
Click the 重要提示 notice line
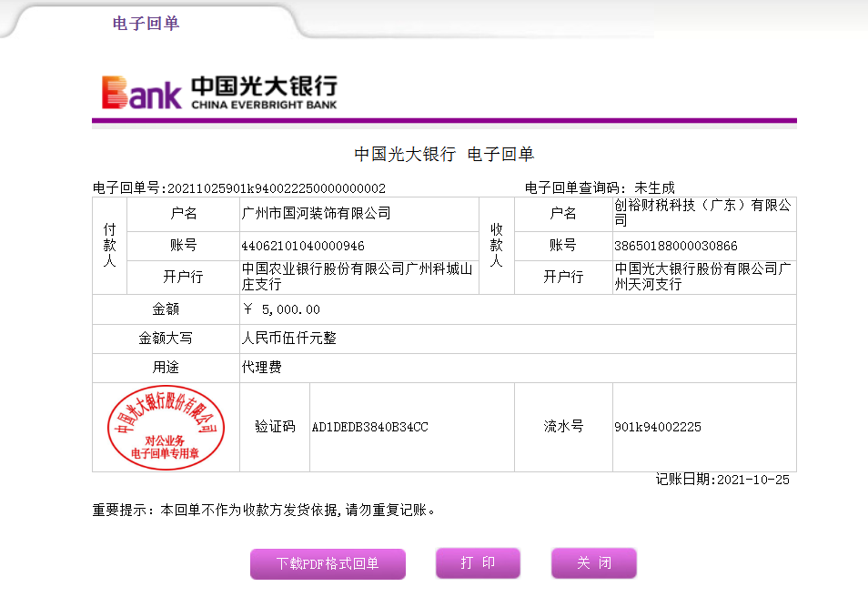[264, 510]
